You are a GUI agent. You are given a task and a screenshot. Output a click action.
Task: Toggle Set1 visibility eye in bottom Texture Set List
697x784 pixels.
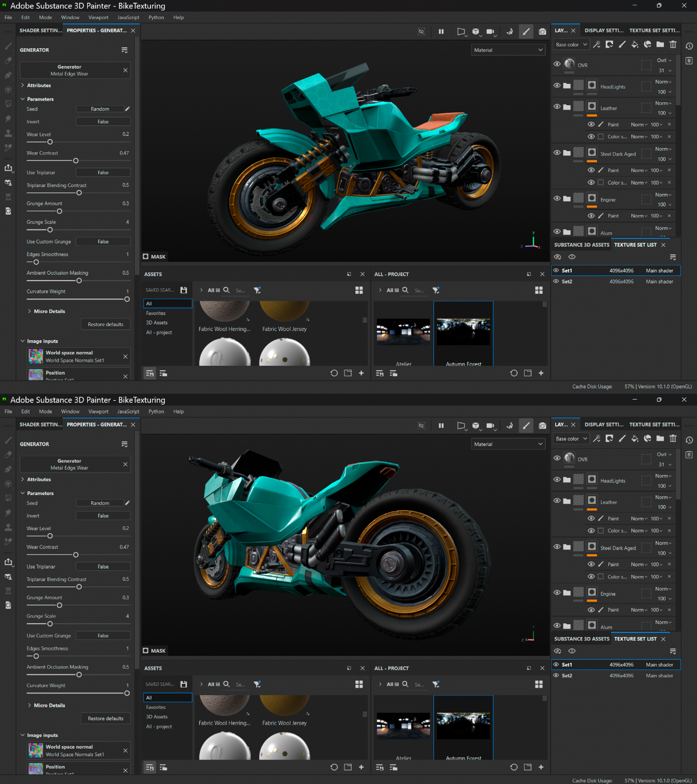coord(556,664)
